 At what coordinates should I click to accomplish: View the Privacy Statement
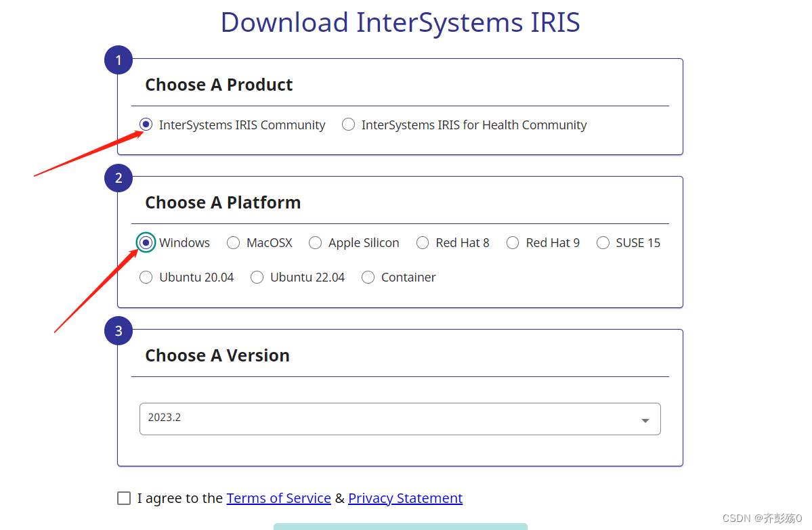tap(405, 498)
